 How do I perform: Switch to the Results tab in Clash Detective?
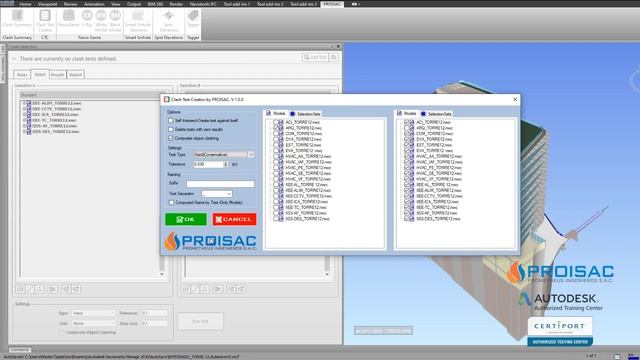(x=58, y=75)
